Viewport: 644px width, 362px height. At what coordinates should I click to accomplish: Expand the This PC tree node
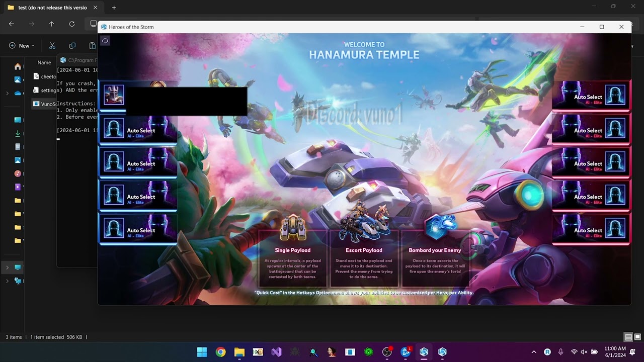click(7, 267)
